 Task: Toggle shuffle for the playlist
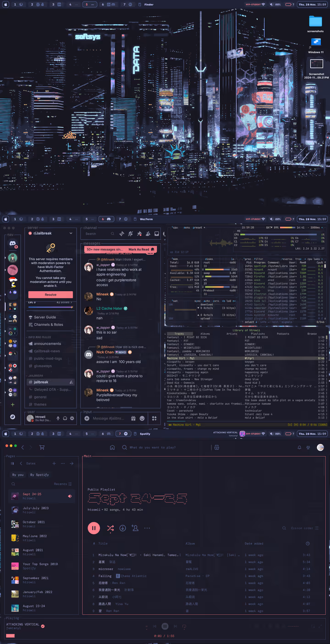click(110, 528)
